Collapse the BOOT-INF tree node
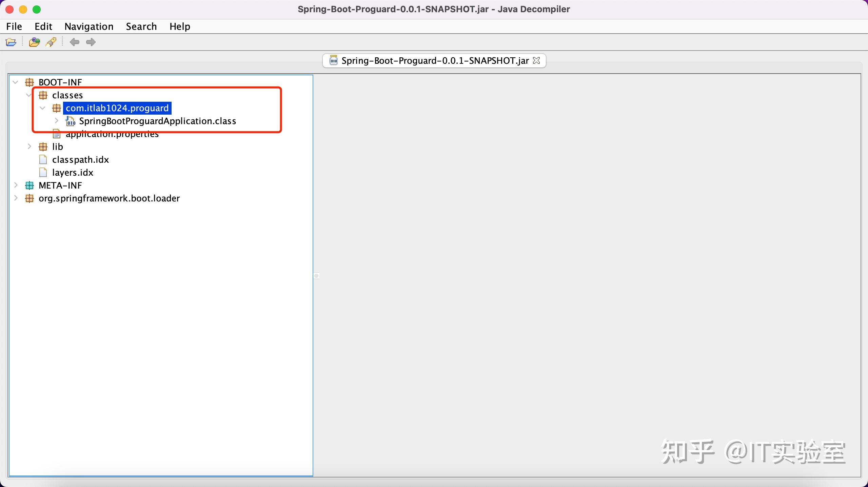The image size is (868, 487). 16,82
